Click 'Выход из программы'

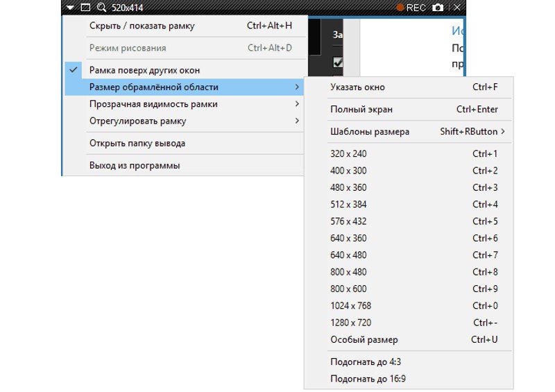tap(135, 166)
